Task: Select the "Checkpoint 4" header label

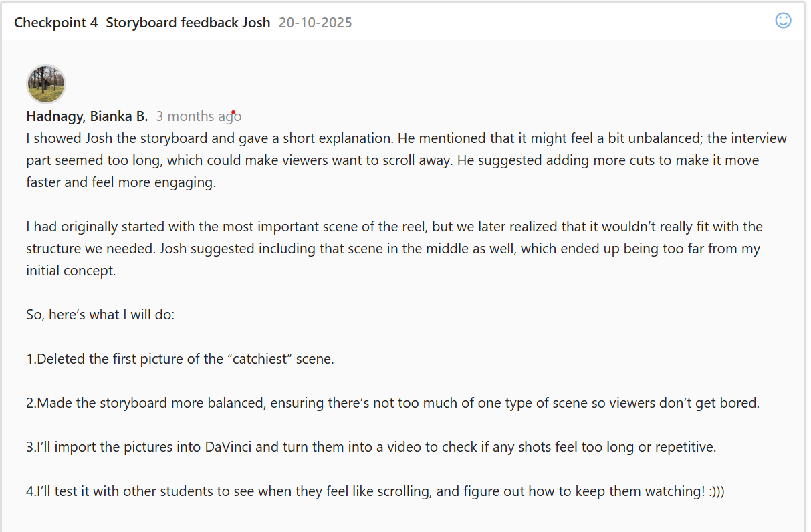Action: tap(56, 23)
